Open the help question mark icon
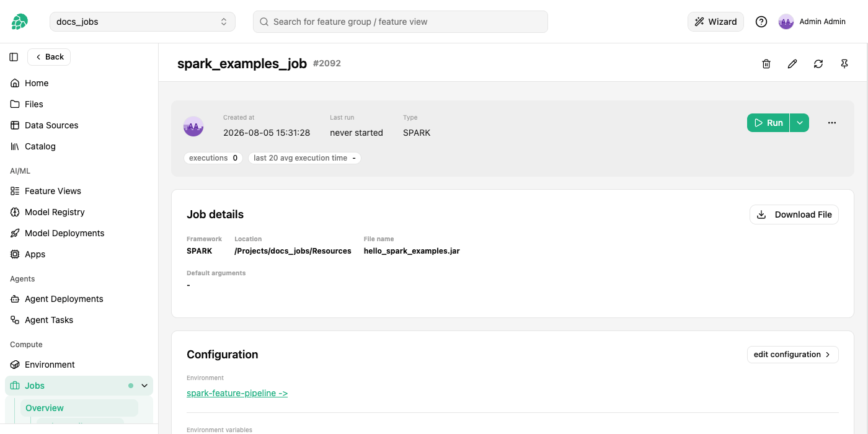 coord(761,22)
